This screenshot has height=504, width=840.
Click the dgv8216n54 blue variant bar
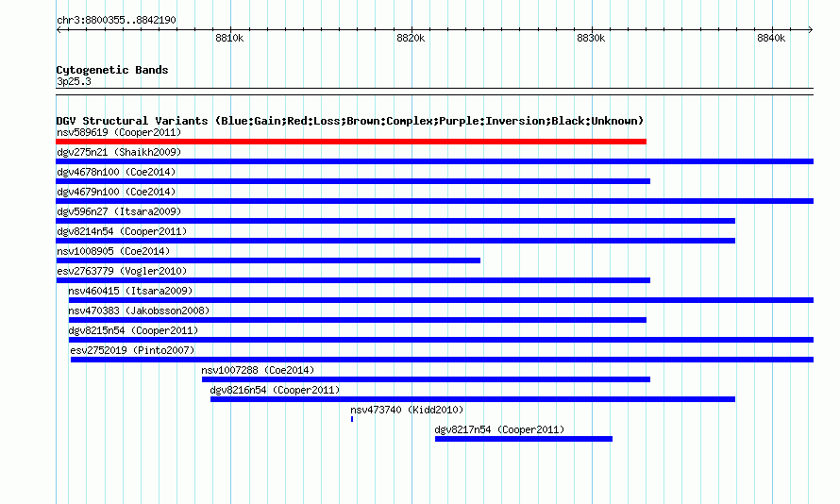coord(473,399)
